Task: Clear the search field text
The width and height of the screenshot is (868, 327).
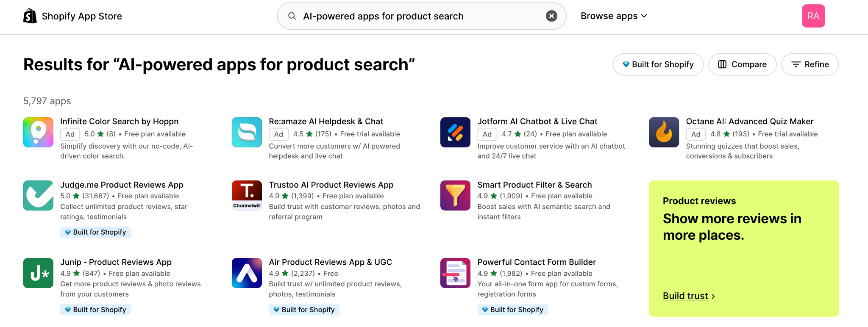Action: coord(551,16)
